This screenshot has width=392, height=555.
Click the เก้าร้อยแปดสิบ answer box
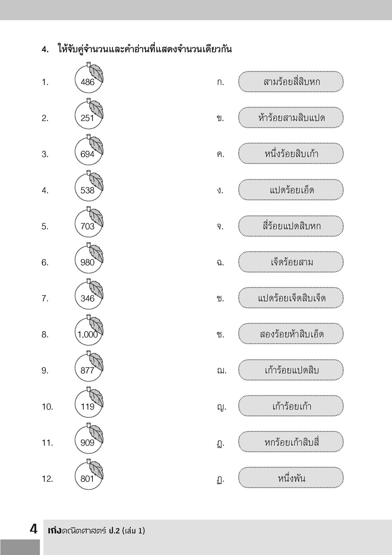(x=291, y=370)
